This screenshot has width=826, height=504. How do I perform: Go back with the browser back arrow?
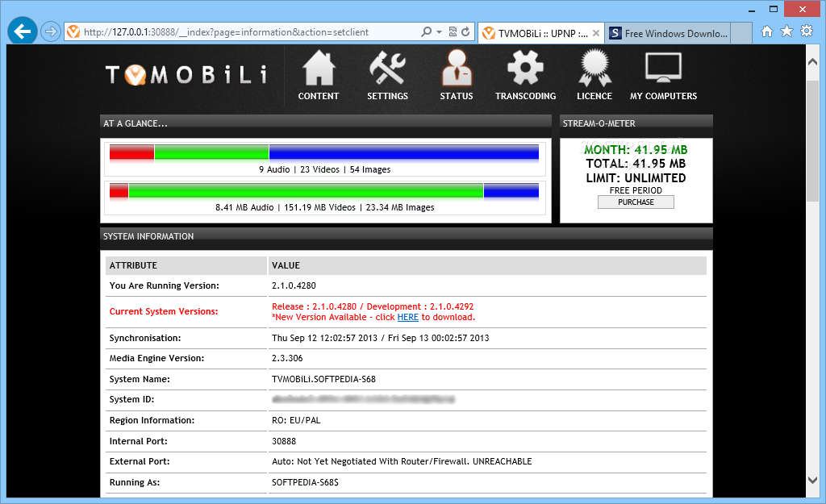pos(22,31)
